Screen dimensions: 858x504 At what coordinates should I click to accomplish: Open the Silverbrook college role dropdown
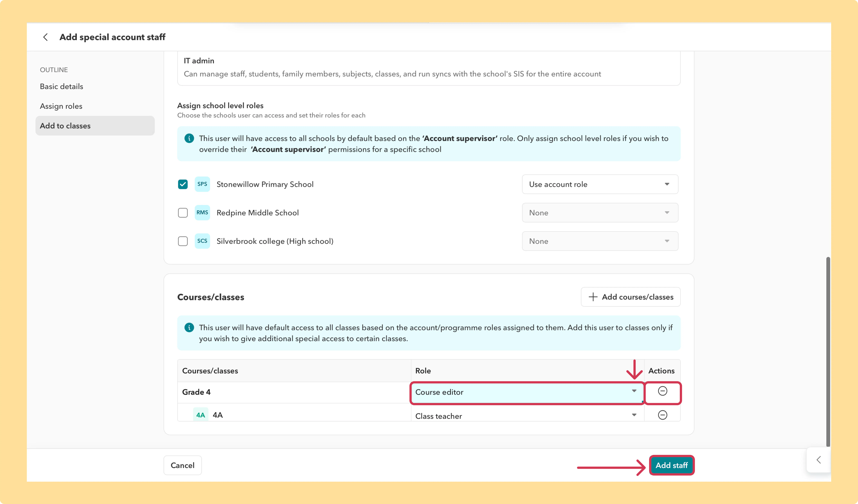(600, 241)
